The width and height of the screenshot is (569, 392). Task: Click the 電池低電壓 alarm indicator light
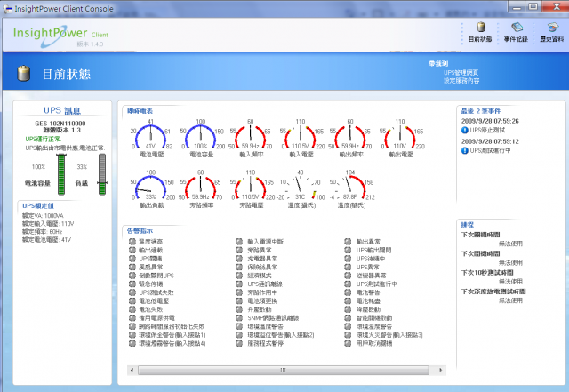[x=132, y=301]
